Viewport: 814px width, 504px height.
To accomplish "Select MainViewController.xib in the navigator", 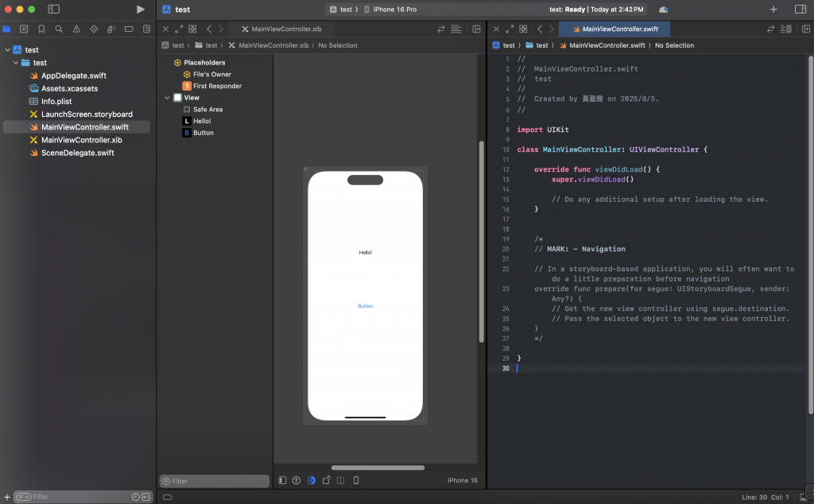I will [82, 140].
